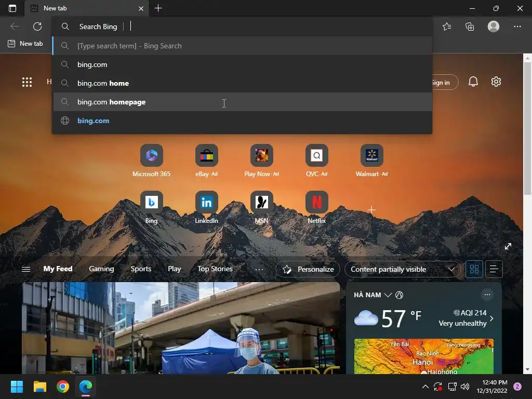Screen dimensions: 532x399
Task: Switch feed to grid layout view
Action: pyautogui.click(x=474, y=269)
